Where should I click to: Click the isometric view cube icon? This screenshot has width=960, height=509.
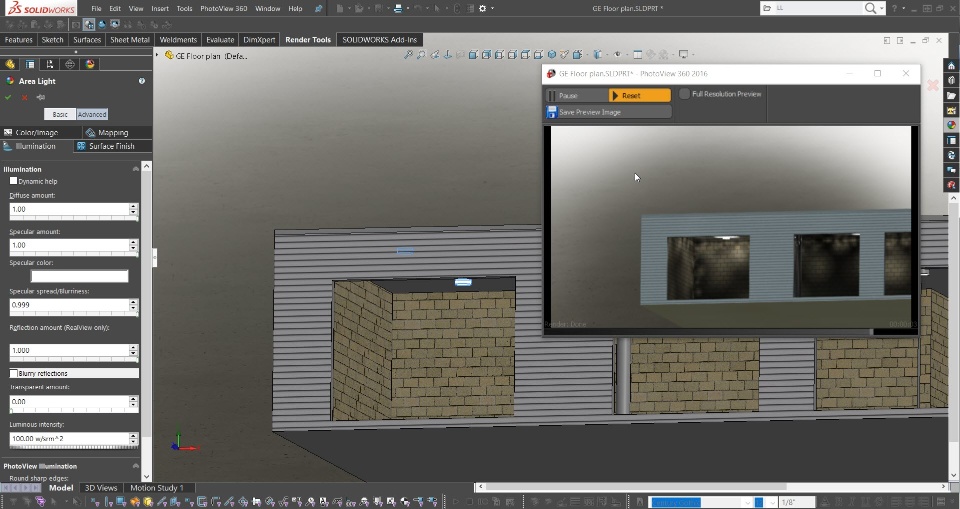coord(552,55)
